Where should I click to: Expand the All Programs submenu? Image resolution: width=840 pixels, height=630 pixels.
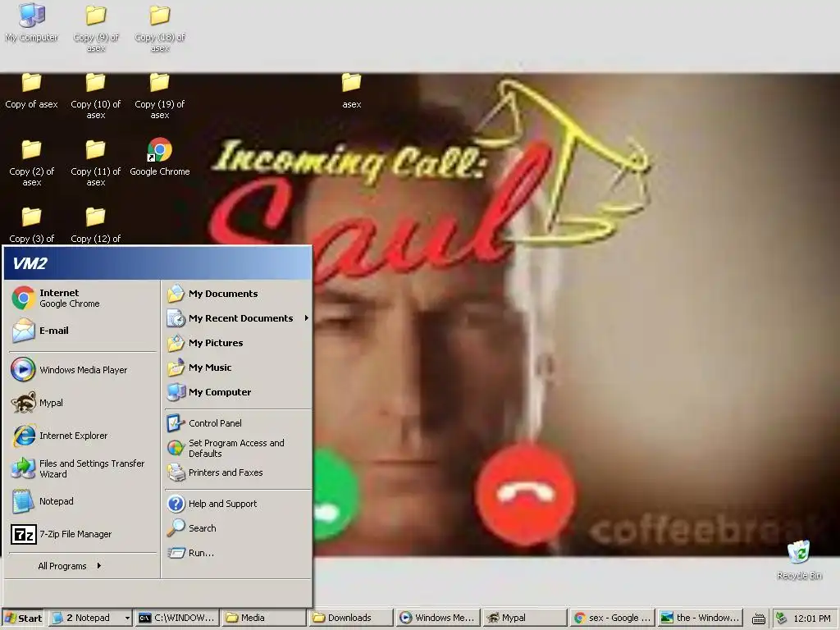click(x=70, y=566)
